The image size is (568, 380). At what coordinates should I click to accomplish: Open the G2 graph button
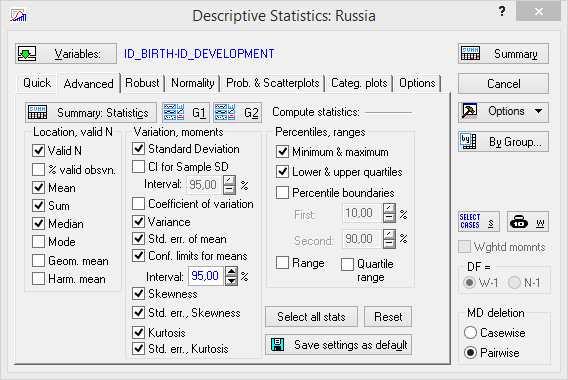point(237,113)
